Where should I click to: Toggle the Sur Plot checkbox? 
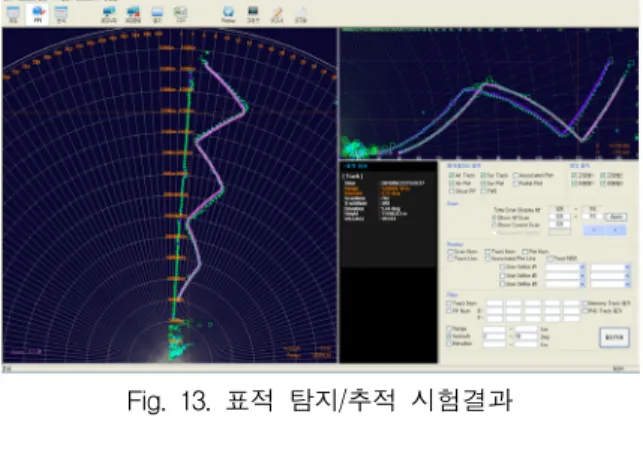click(x=483, y=183)
